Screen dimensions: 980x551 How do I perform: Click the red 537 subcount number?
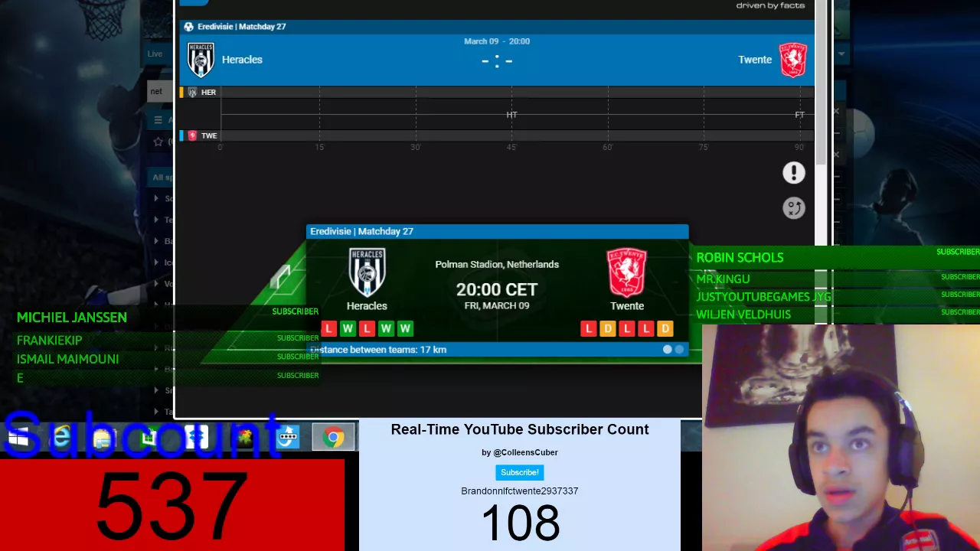pos(171,506)
